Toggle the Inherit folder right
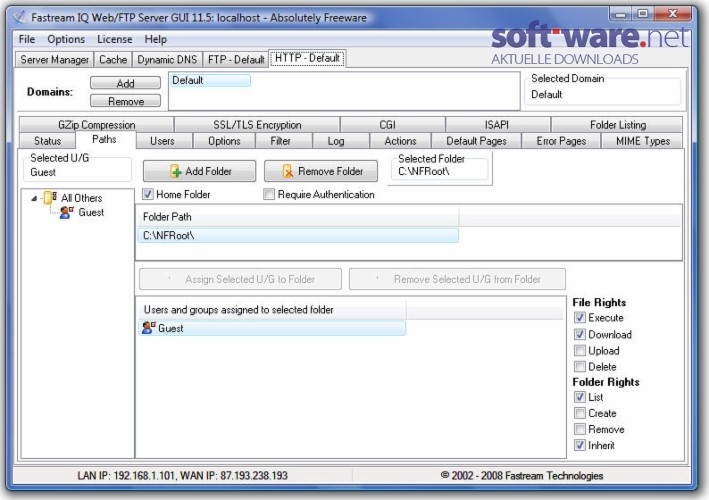The image size is (709, 500). coord(580,445)
